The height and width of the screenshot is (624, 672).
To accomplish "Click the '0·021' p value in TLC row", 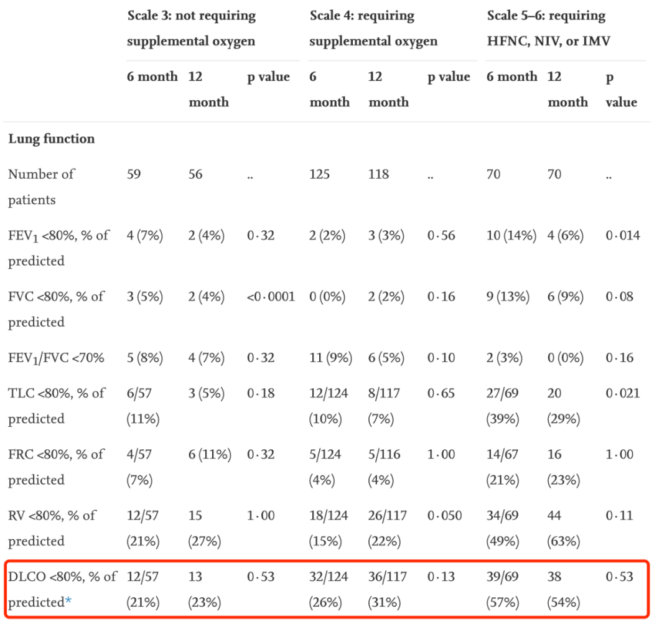I will pyautogui.click(x=623, y=393).
